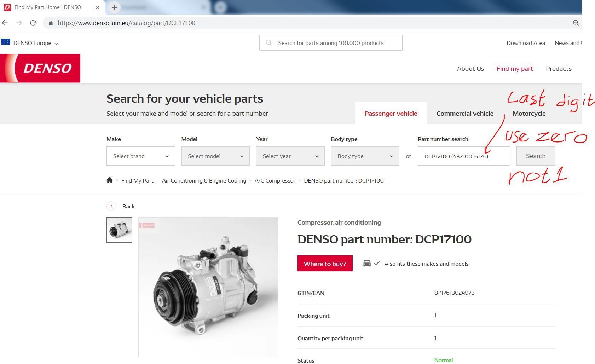Click the Back arrow circle icon
The image size is (595, 364).
[111, 206]
